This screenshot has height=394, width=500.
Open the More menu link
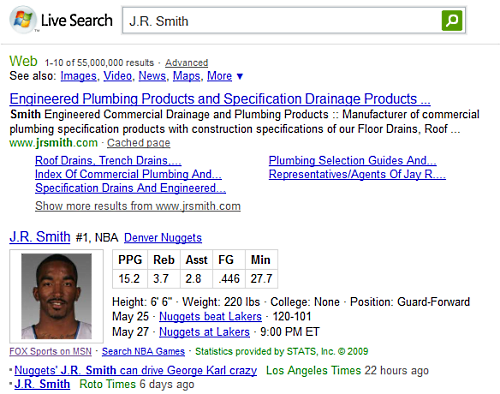tap(219, 76)
